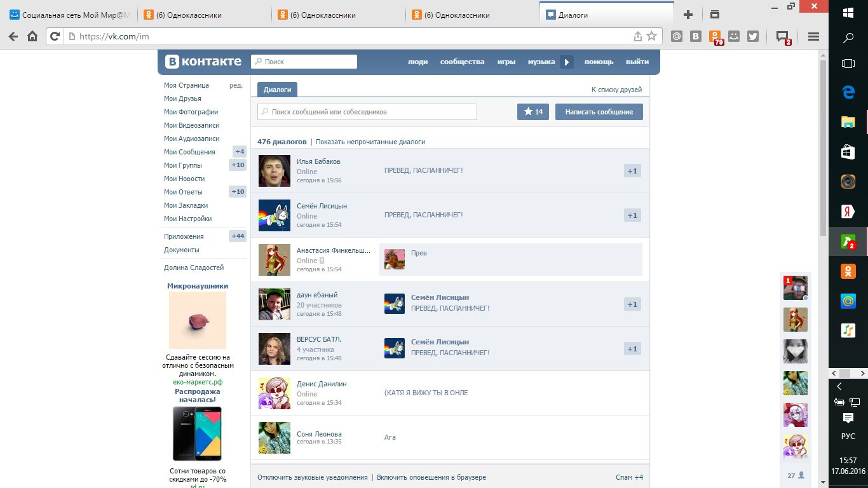Click the Написать сообщение button

tap(599, 112)
